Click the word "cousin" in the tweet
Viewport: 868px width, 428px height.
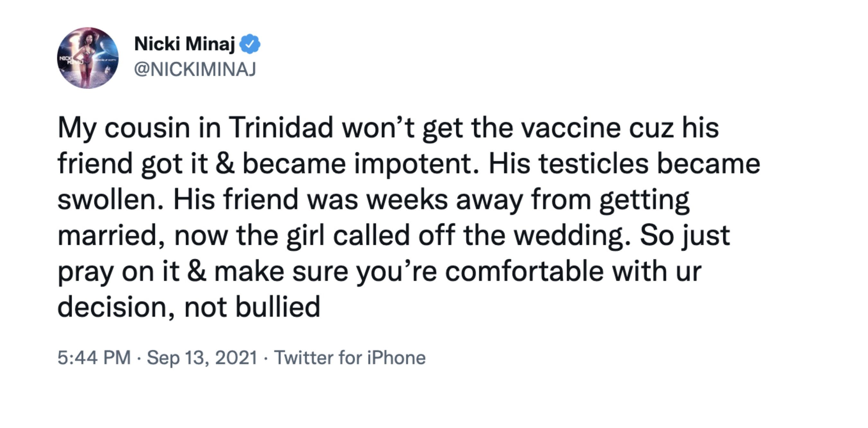coord(147,129)
